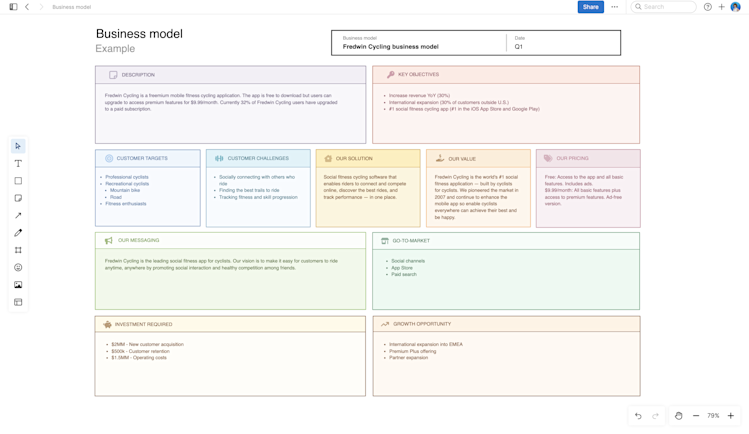Select the OUR SOLUTION header label

coord(354,159)
